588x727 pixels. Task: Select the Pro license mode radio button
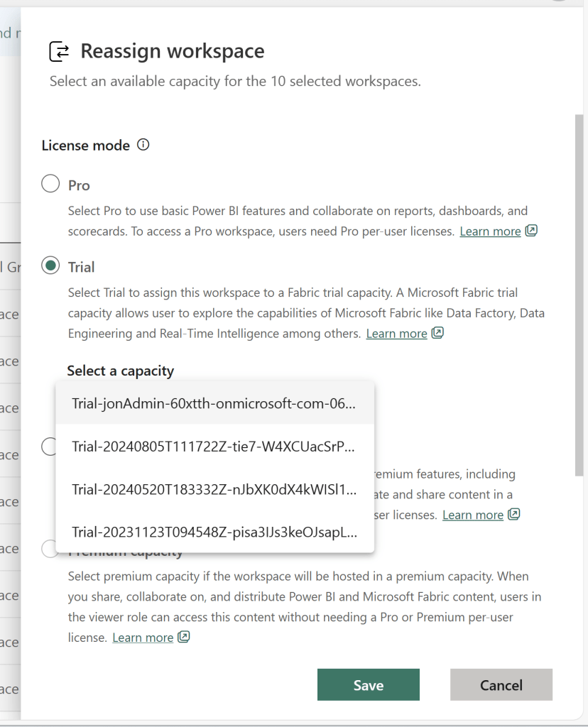pyautogui.click(x=50, y=185)
